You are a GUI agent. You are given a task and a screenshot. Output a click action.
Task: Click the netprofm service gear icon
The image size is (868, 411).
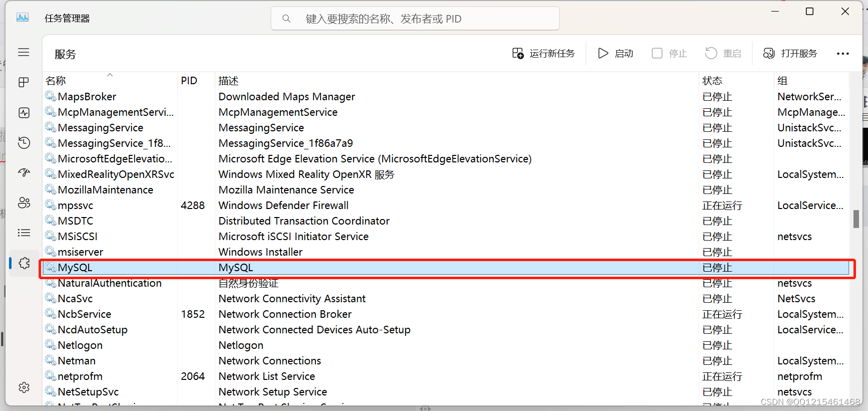click(51, 375)
